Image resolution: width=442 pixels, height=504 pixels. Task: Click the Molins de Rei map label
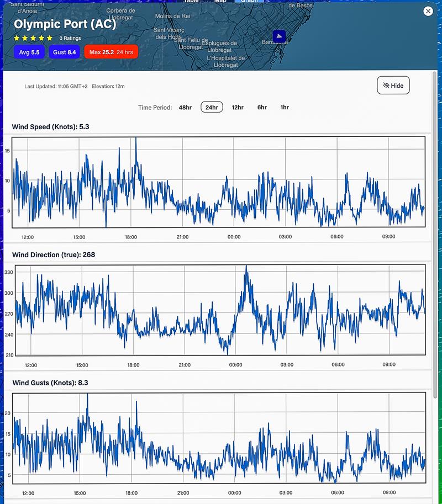173,16
